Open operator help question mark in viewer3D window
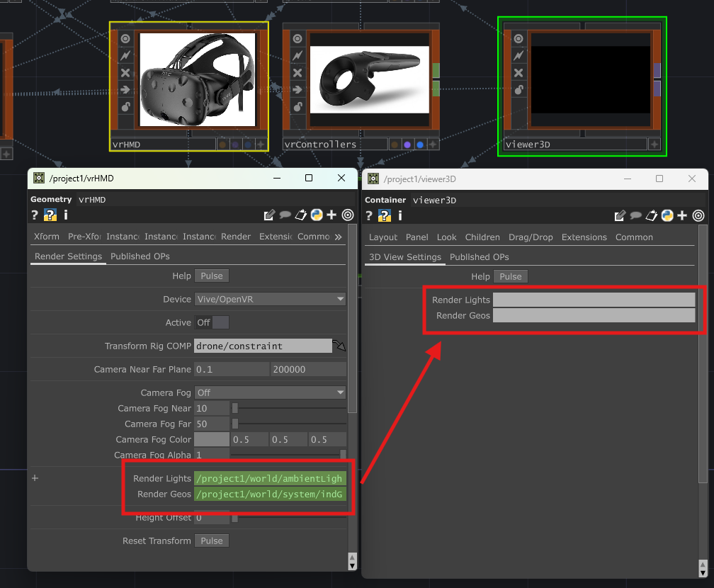The height and width of the screenshot is (588, 714). tap(369, 216)
